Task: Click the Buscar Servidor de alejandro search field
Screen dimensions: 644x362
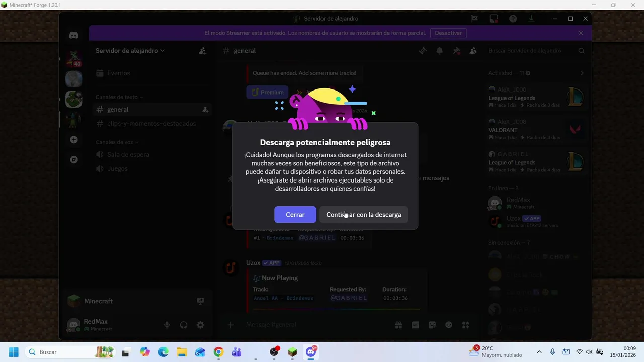Action: (536, 51)
